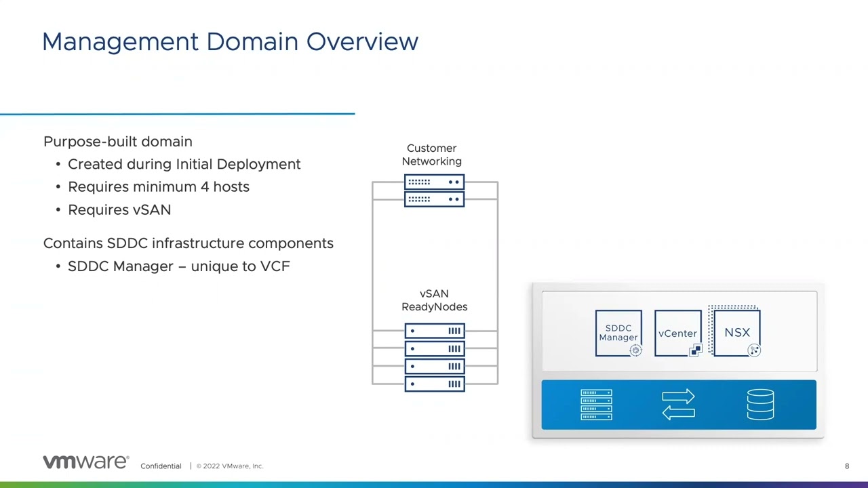Select the bottom vSAN ReadyNodes server

point(434,384)
